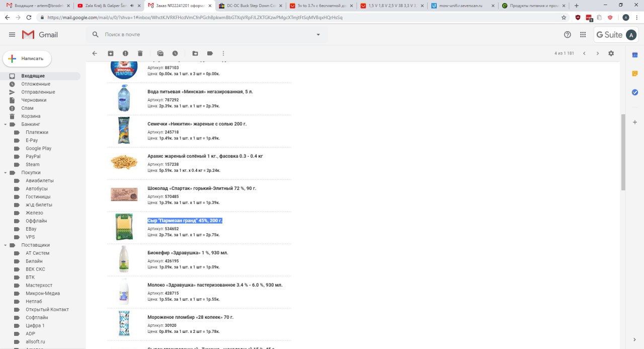Click product title Биокефир «Здравушка» 1 %
The image size is (644, 349).
188,253
